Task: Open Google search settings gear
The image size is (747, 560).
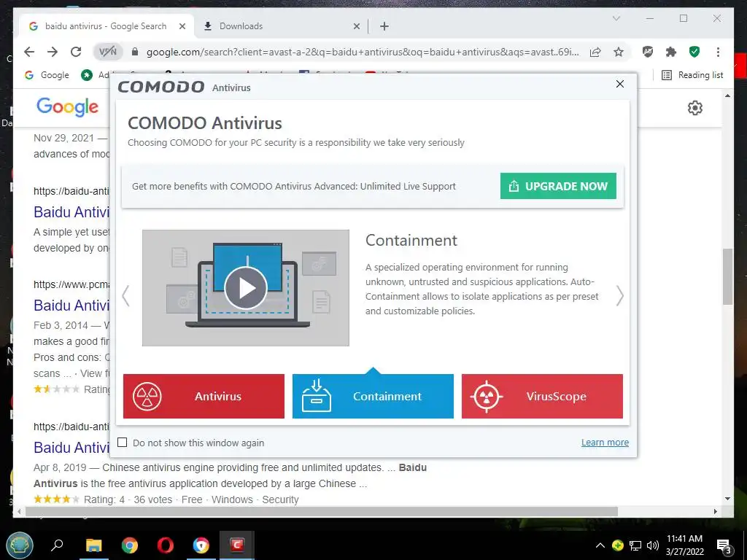Action: (x=695, y=108)
